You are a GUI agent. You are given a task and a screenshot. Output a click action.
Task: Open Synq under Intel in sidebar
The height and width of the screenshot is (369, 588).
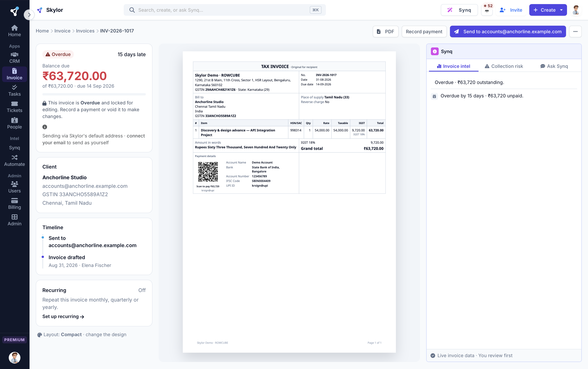pyautogui.click(x=14, y=148)
